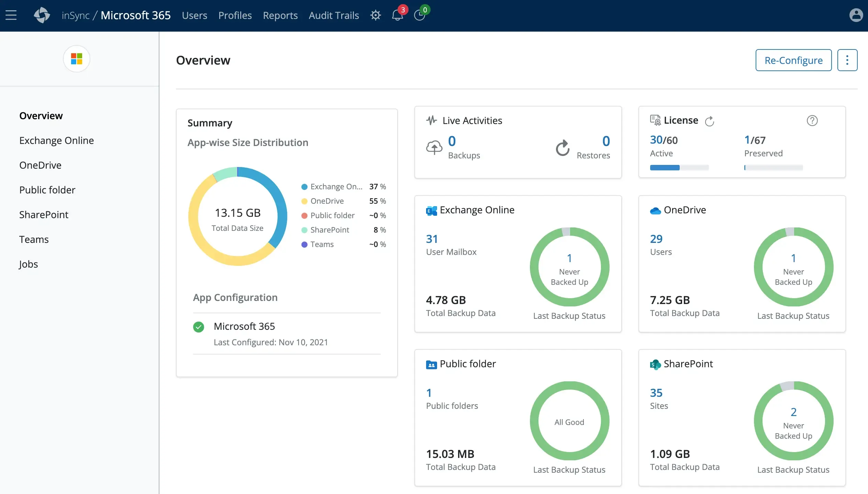Click the Teams sidebar icon
This screenshot has height=494, width=868.
[34, 239]
